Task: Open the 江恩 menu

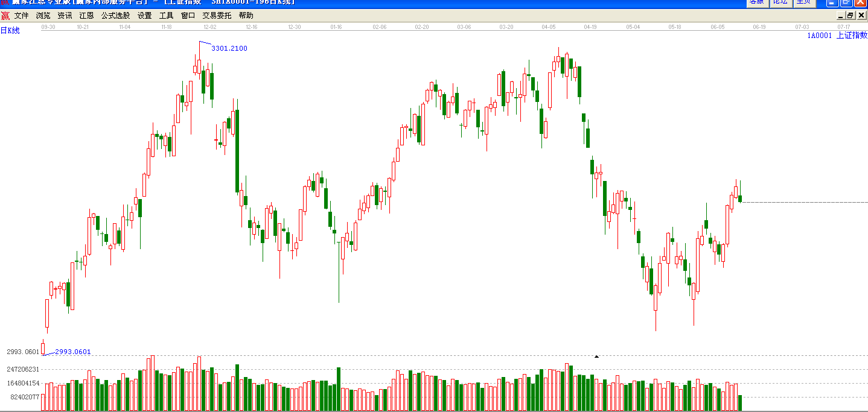Action: (86, 16)
